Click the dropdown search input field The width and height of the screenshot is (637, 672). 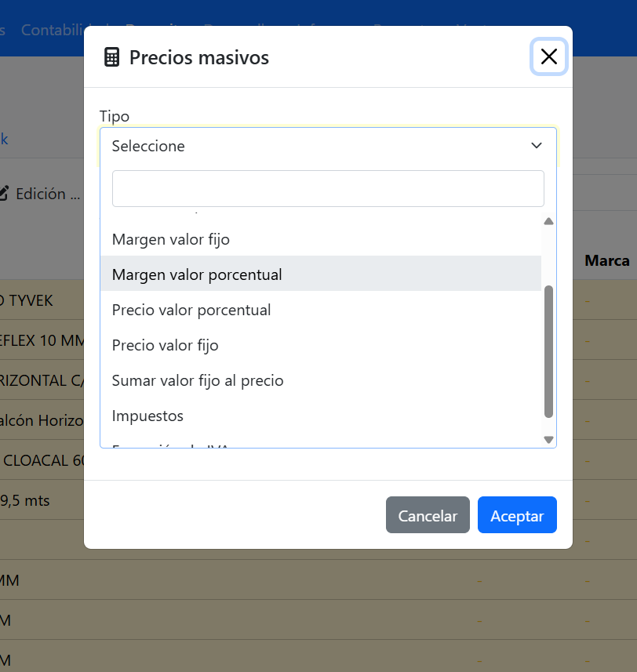coord(328,188)
